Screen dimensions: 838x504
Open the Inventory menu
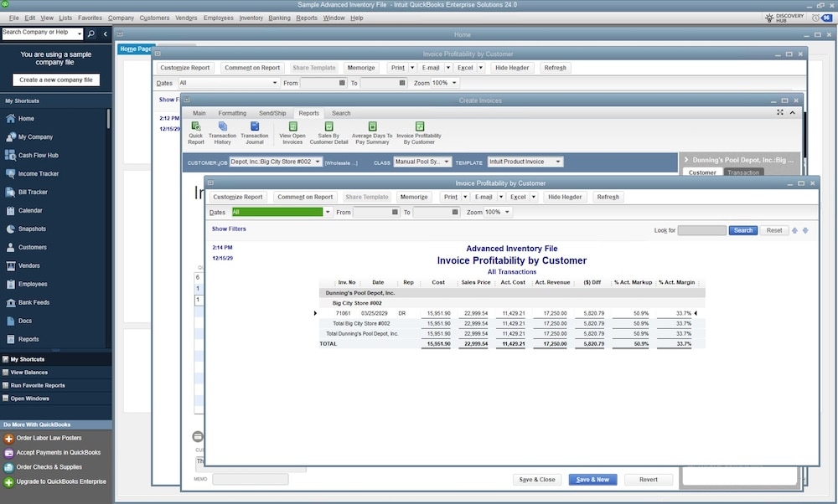(251, 18)
